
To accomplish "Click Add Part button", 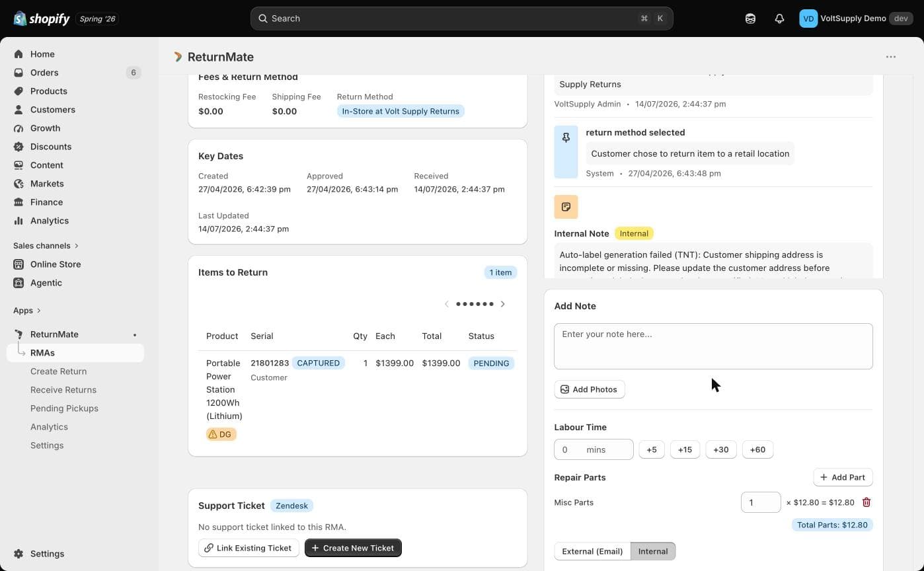I will tap(843, 477).
